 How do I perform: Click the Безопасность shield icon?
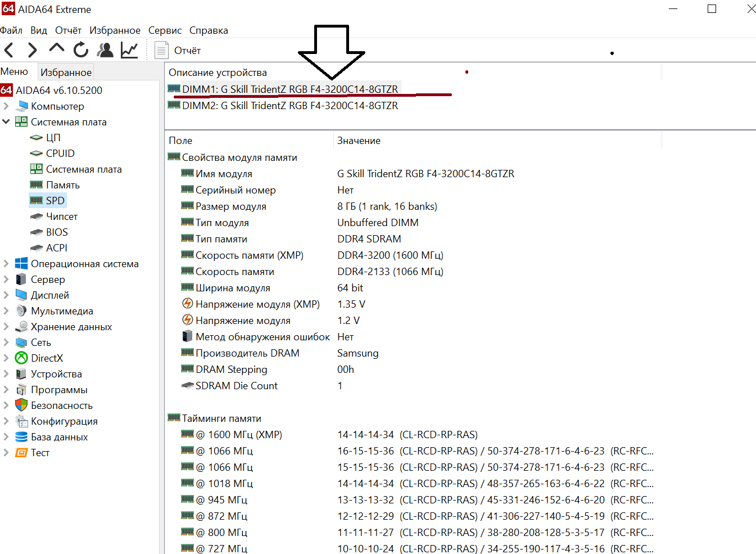pos(21,405)
